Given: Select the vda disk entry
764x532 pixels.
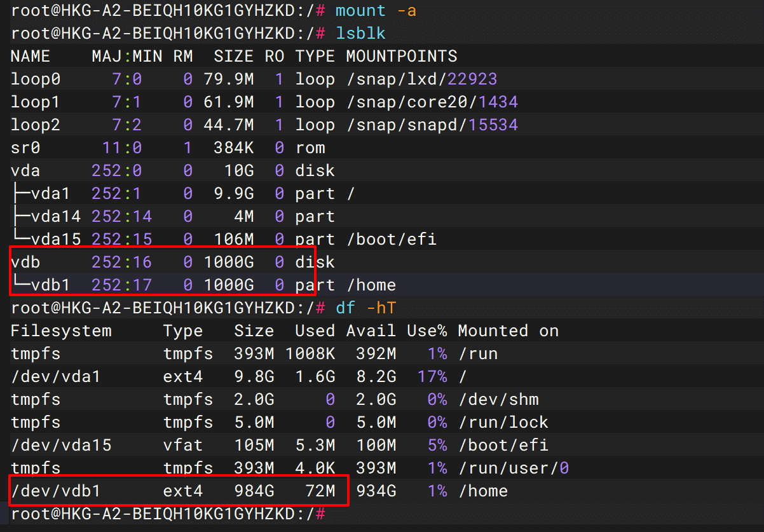Looking at the screenshot, I should click(25, 171).
